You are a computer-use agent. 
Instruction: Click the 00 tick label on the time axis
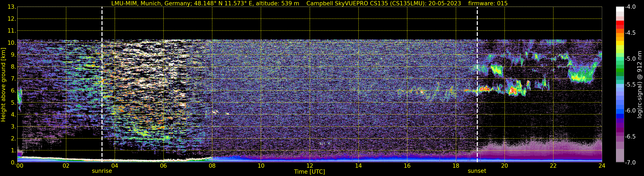tap(20, 166)
